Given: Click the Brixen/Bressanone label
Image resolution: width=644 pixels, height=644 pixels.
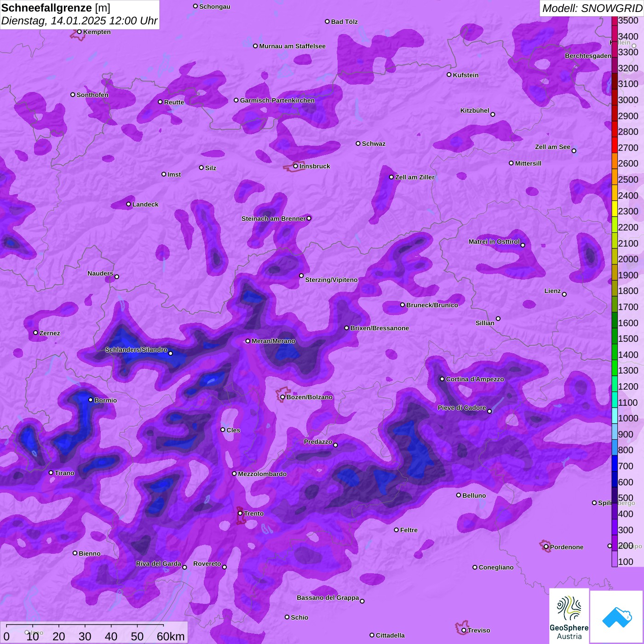Looking at the screenshot, I should (x=379, y=328).
